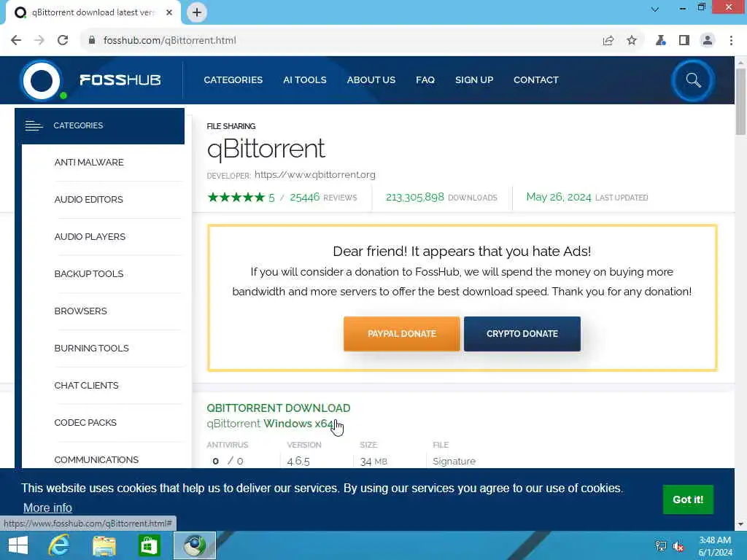This screenshot has width=747, height=560.
Task: Click the May 26, 2024 date
Action: tap(558, 197)
